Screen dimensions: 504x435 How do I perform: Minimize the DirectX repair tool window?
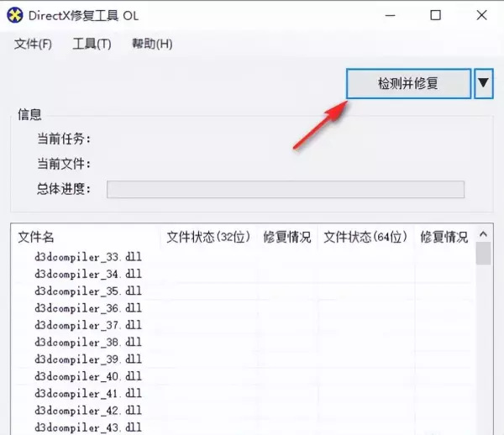pyautogui.click(x=391, y=15)
